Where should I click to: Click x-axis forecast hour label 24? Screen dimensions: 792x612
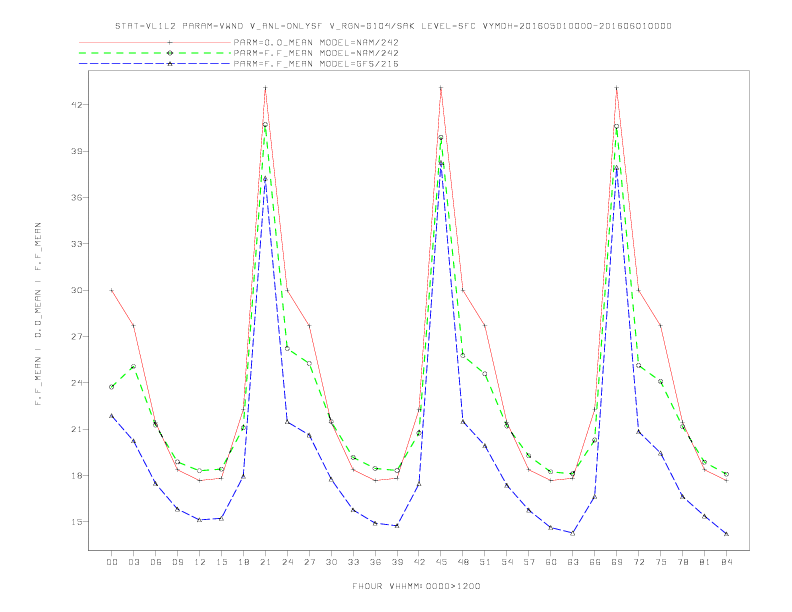[287, 562]
